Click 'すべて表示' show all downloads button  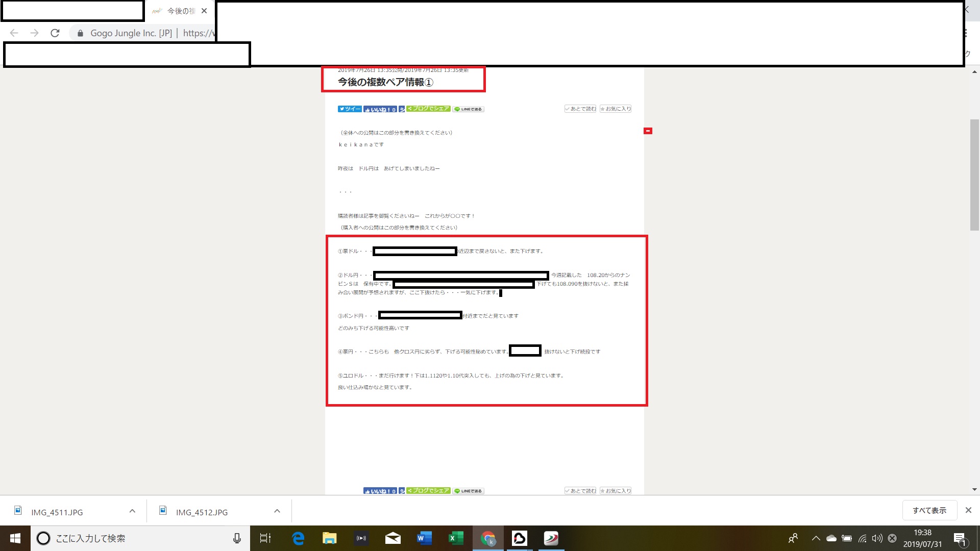click(x=929, y=510)
